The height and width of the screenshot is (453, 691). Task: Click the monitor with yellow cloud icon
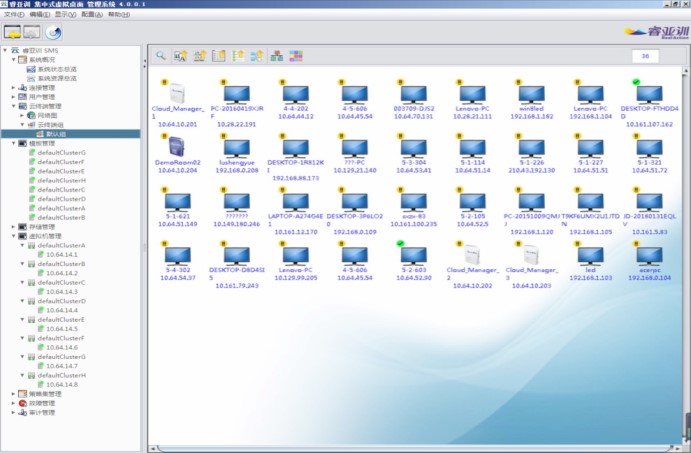point(12,32)
